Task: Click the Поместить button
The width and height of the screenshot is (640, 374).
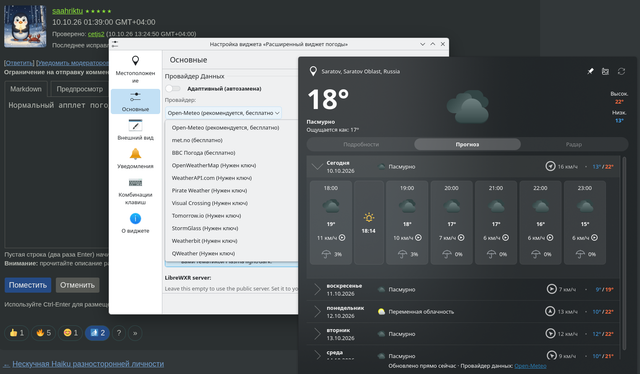Action: 28,285
